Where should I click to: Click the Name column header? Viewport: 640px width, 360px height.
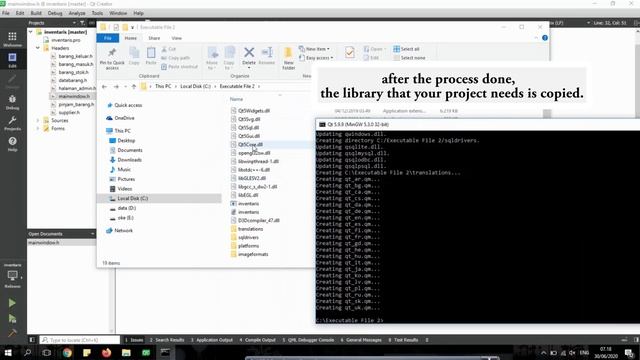(x=236, y=99)
